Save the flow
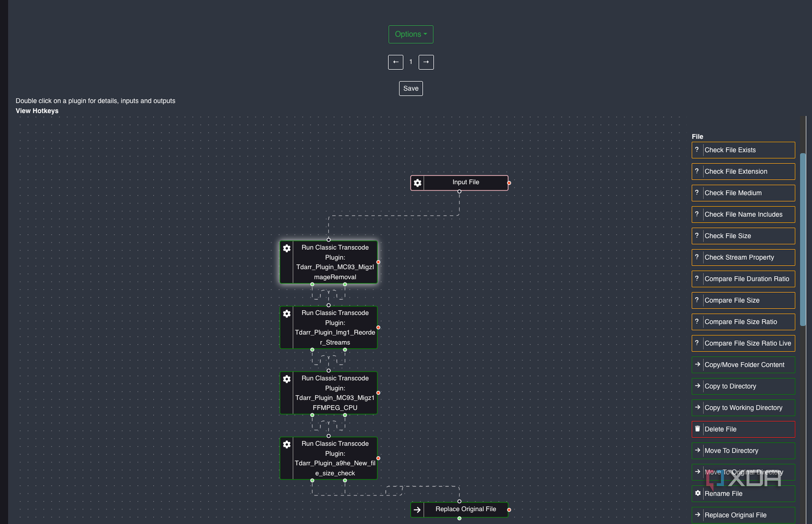Viewport: 812px width, 524px height. (x=411, y=89)
